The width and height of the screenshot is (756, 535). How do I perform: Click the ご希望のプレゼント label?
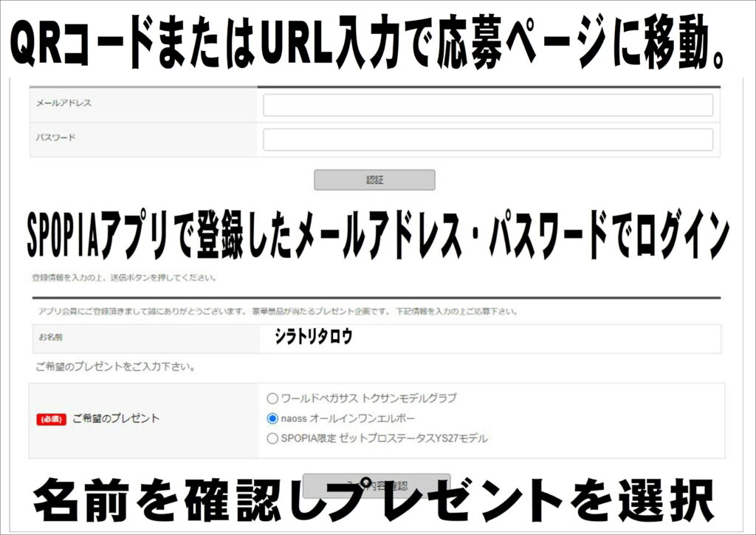[116, 418]
